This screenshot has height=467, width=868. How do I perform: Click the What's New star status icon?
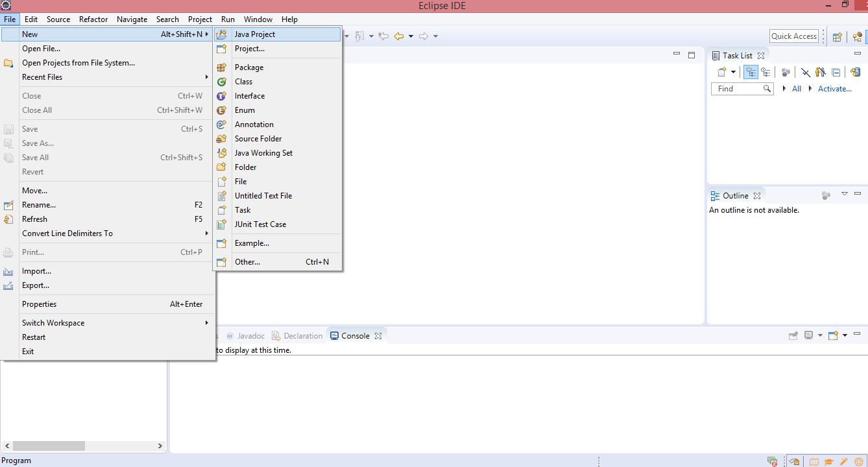tap(859, 462)
